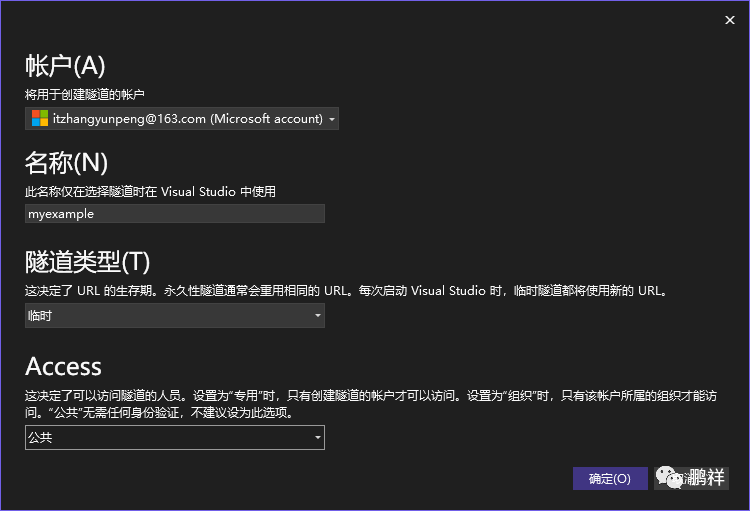
Task: Click the Access section heading
Action: [x=63, y=367]
